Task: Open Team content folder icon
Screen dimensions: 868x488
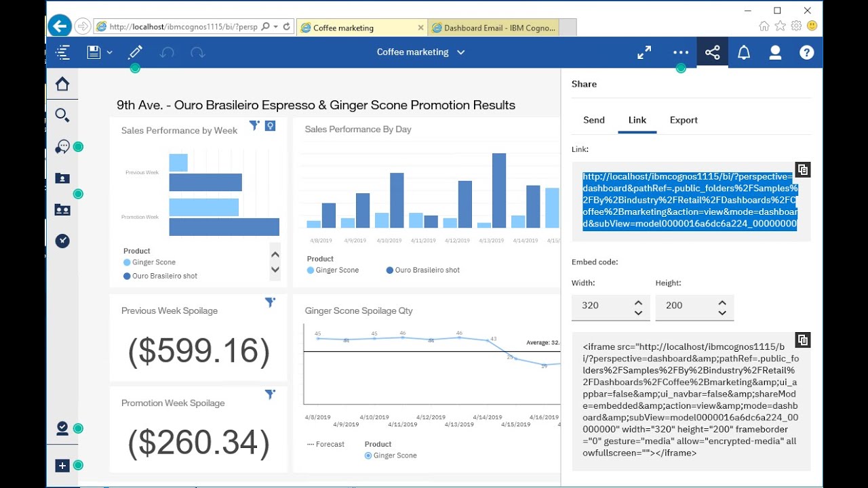Action: (x=62, y=209)
